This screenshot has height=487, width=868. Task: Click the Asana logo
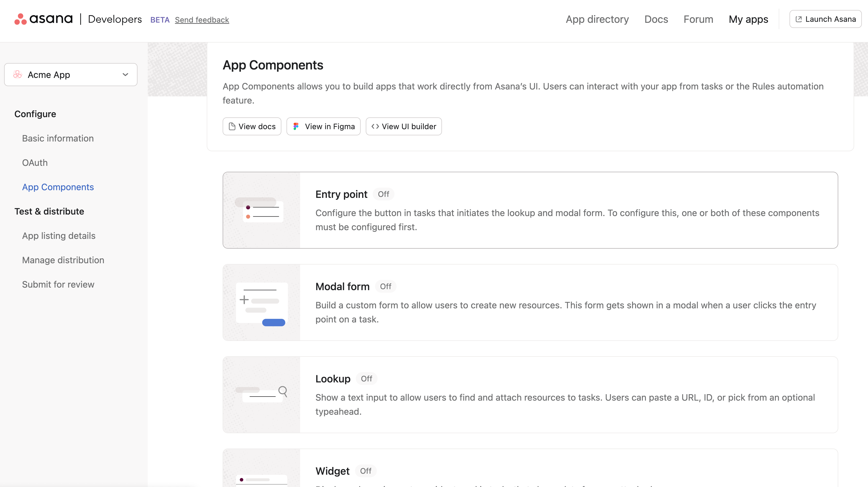coord(43,19)
